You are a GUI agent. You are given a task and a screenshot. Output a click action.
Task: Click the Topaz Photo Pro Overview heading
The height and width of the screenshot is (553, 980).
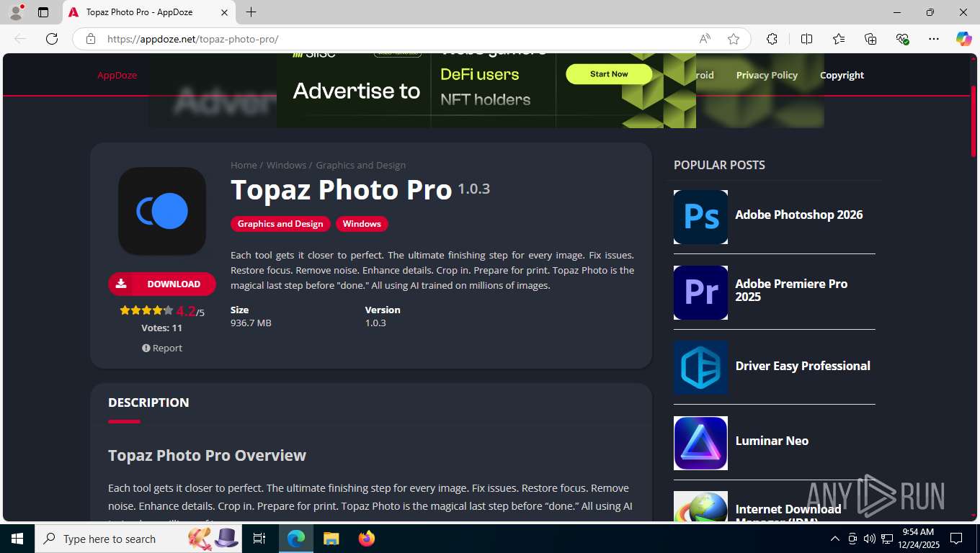[x=207, y=455]
